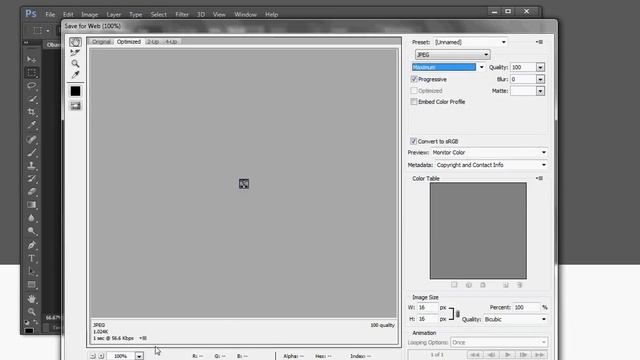Open the 100% zoom level dropdown
The width and height of the screenshot is (640, 360).
139,356
